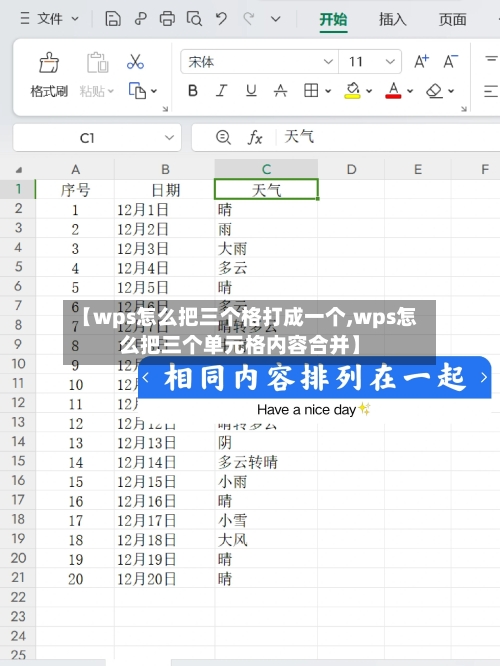Click cell containing 小雪
500x666 pixels.
point(266,520)
